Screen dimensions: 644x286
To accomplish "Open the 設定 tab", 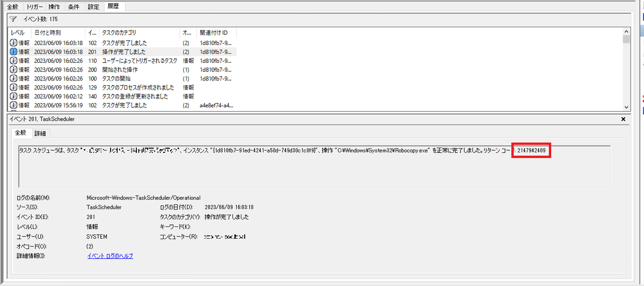I will (93, 7).
